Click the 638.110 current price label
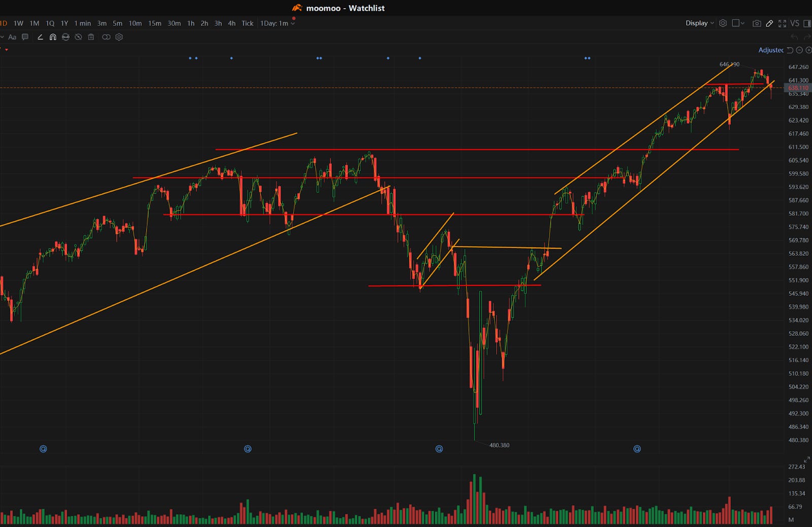This screenshot has height=527, width=812. pos(797,88)
